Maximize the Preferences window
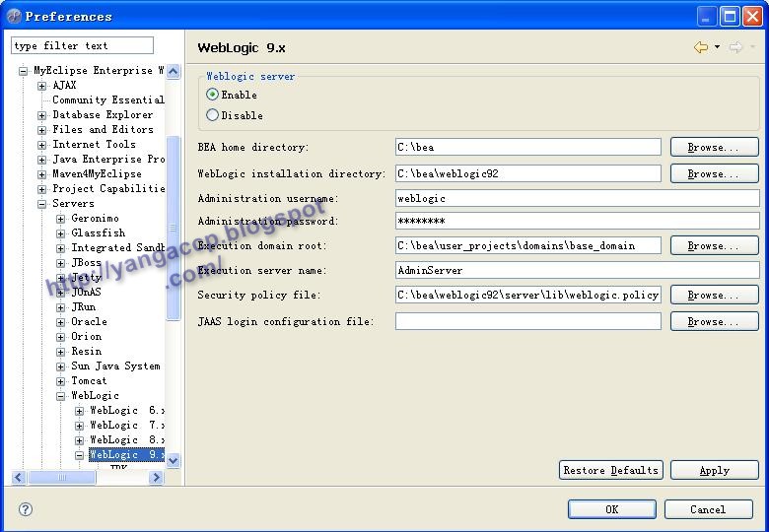Screen dimensions: 769x532 tap(730, 17)
